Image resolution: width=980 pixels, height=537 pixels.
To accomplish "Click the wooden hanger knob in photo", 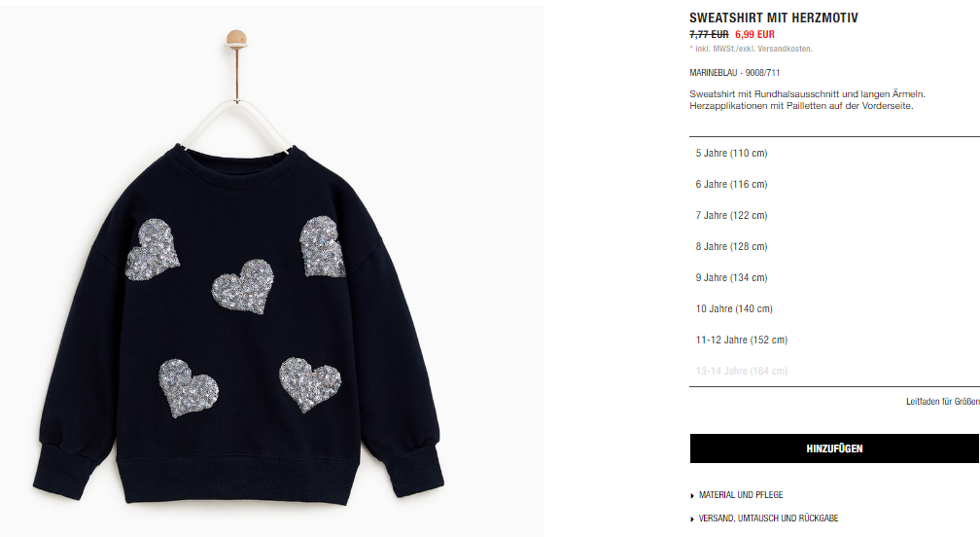I will pos(236,38).
